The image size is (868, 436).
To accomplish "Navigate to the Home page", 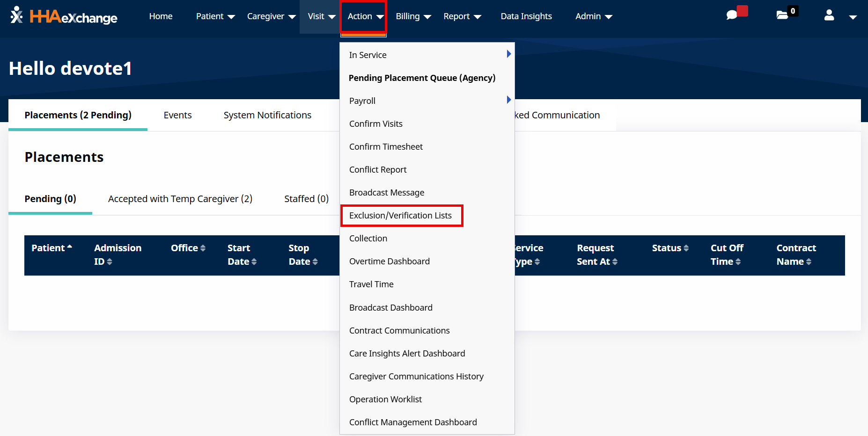I will [161, 16].
